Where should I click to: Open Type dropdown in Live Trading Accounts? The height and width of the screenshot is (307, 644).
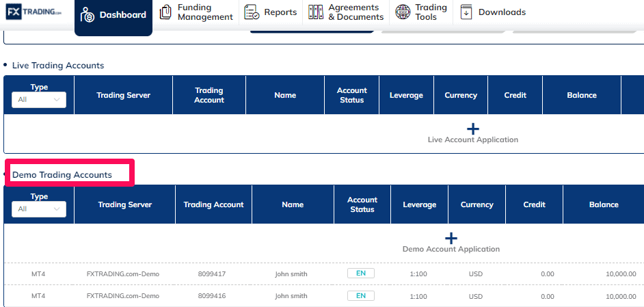pyautogui.click(x=39, y=100)
